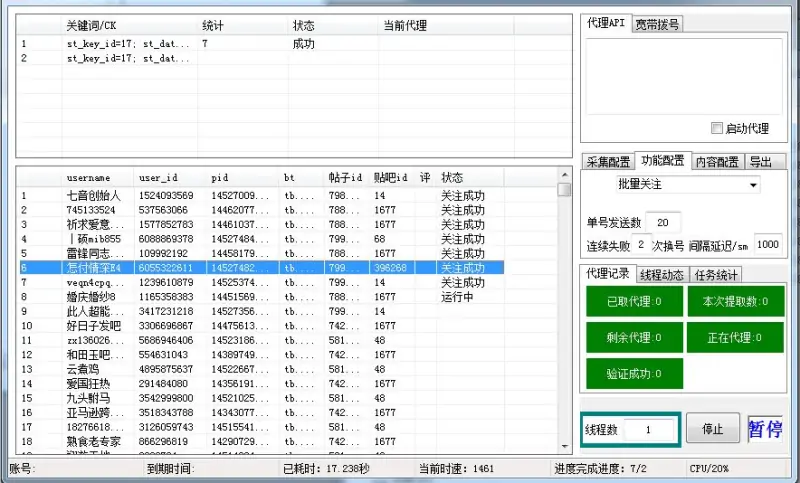Click the user list scrollbar down arrow
The image size is (800, 483).
point(565,447)
